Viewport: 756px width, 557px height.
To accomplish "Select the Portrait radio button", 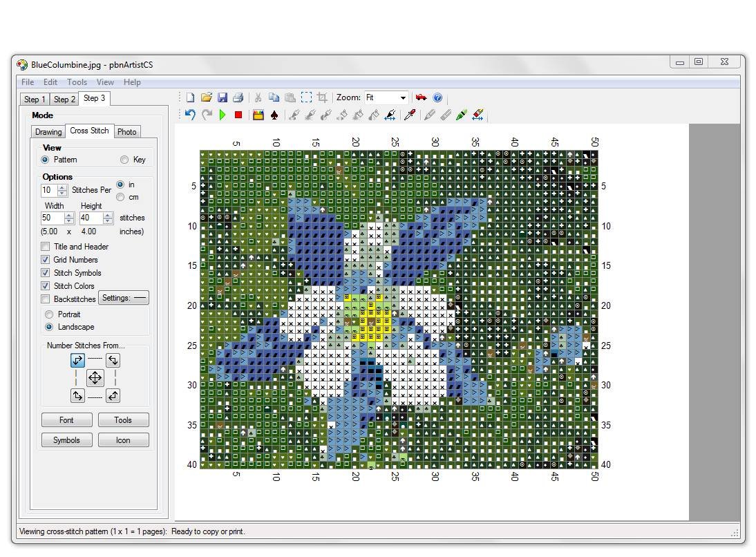I will point(49,314).
